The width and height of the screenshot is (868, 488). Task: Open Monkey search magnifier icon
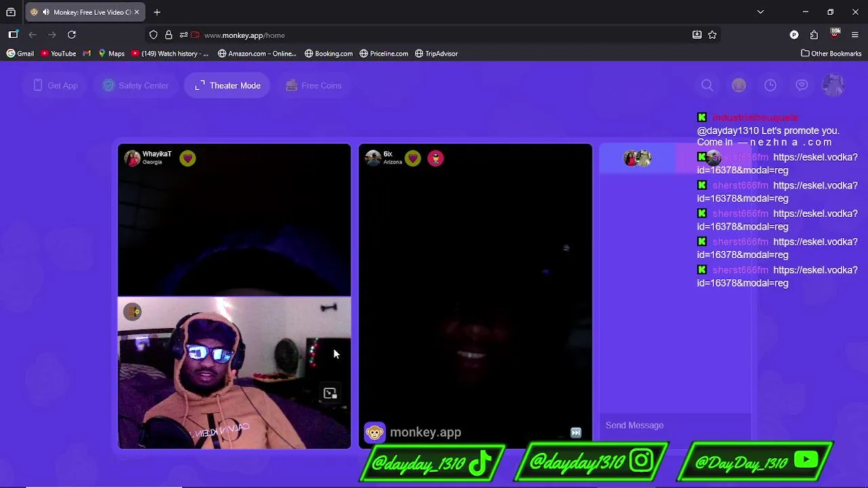(x=707, y=85)
